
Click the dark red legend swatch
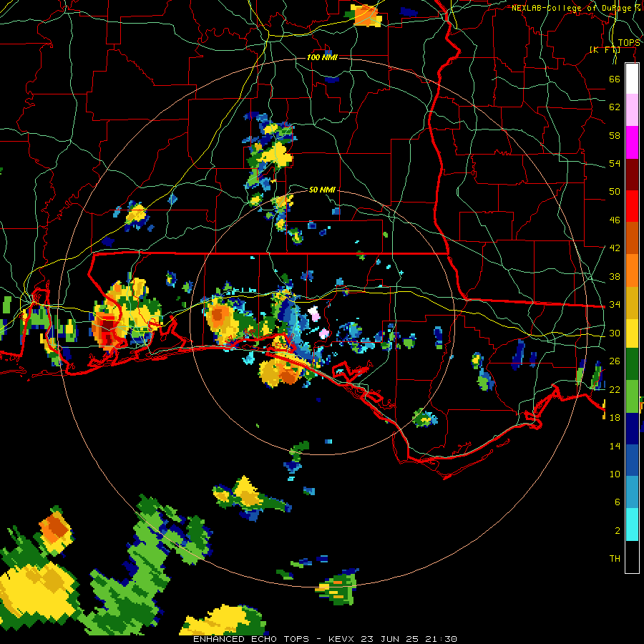pyautogui.click(x=632, y=175)
